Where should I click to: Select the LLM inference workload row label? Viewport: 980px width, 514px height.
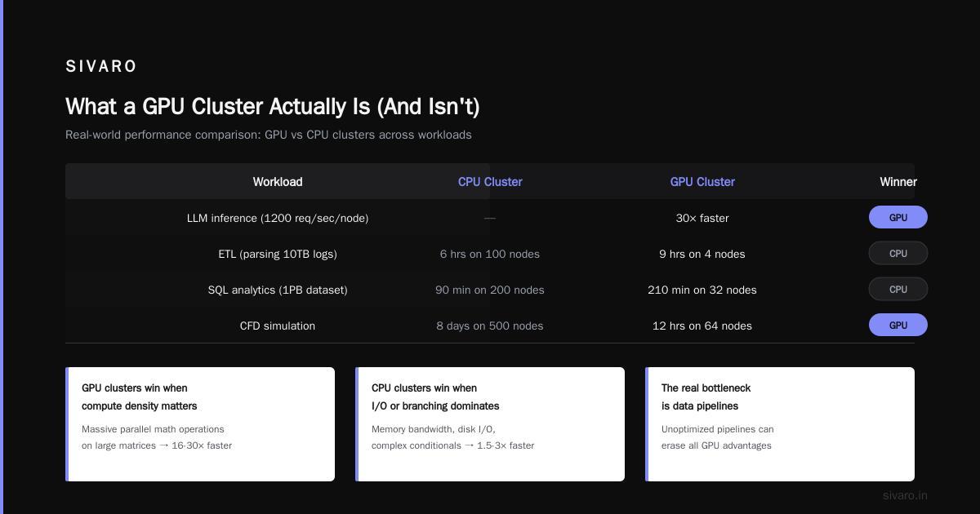(x=278, y=218)
